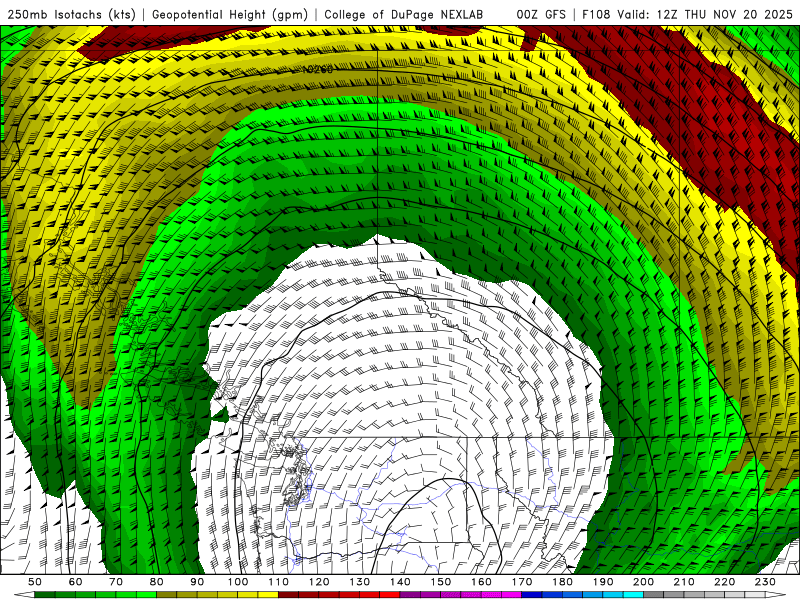Viewport: 800px width, 600px height.
Task: Click the '210' value on the legend scale
Action: (x=684, y=582)
